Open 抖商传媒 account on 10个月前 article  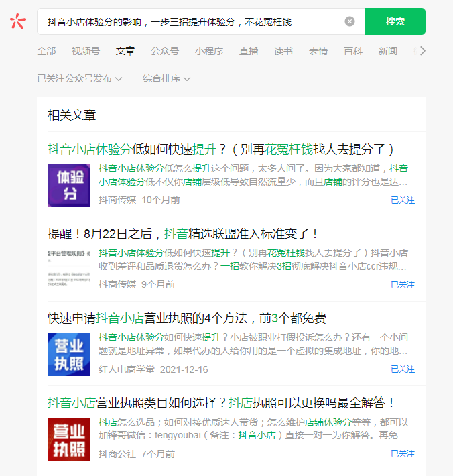117,200
